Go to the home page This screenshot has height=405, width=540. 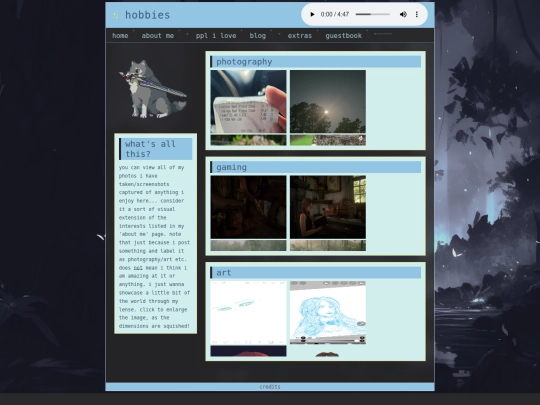(x=120, y=35)
